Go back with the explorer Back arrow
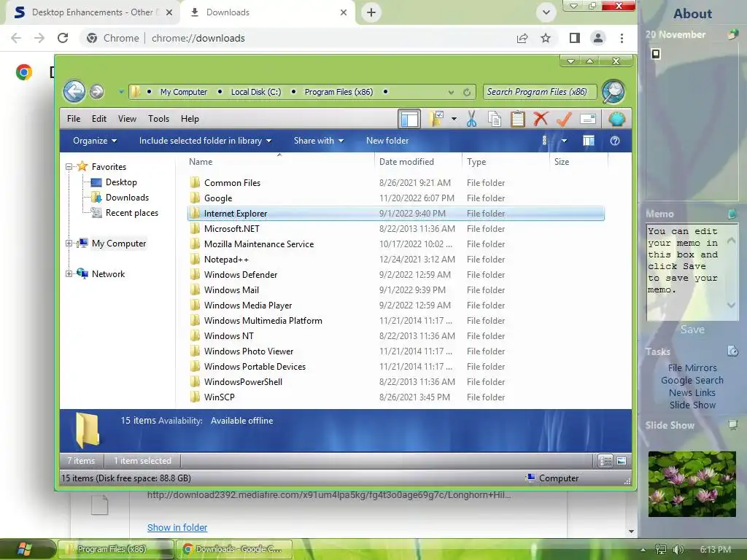The image size is (747, 560). pyautogui.click(x=74, y=91)
